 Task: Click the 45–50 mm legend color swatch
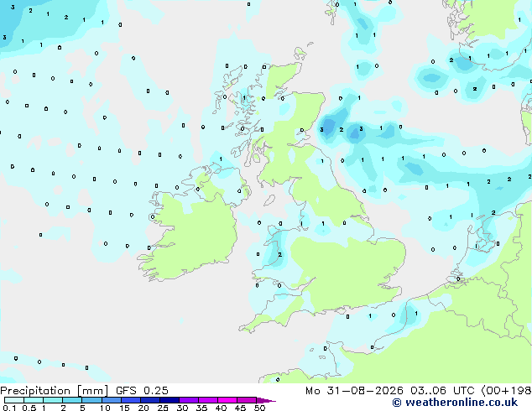pos(247,400)
